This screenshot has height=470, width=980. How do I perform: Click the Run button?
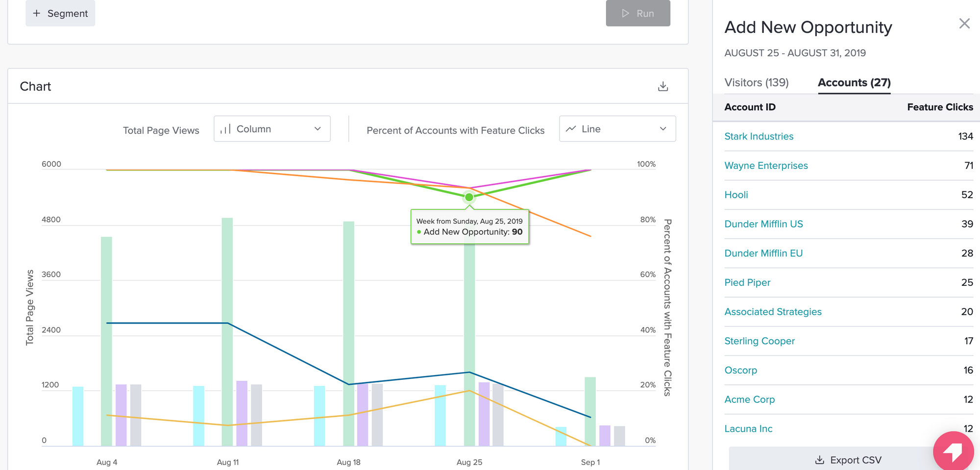(638, 13)
